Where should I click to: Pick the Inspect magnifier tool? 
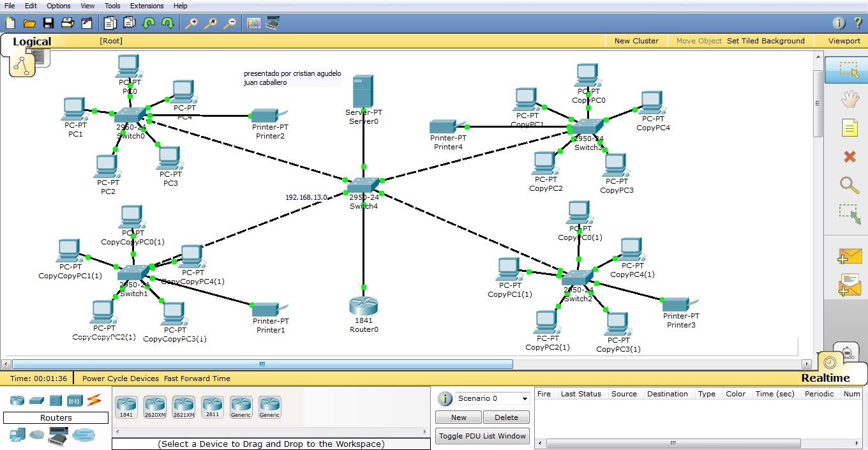click(x=849, y=185)
